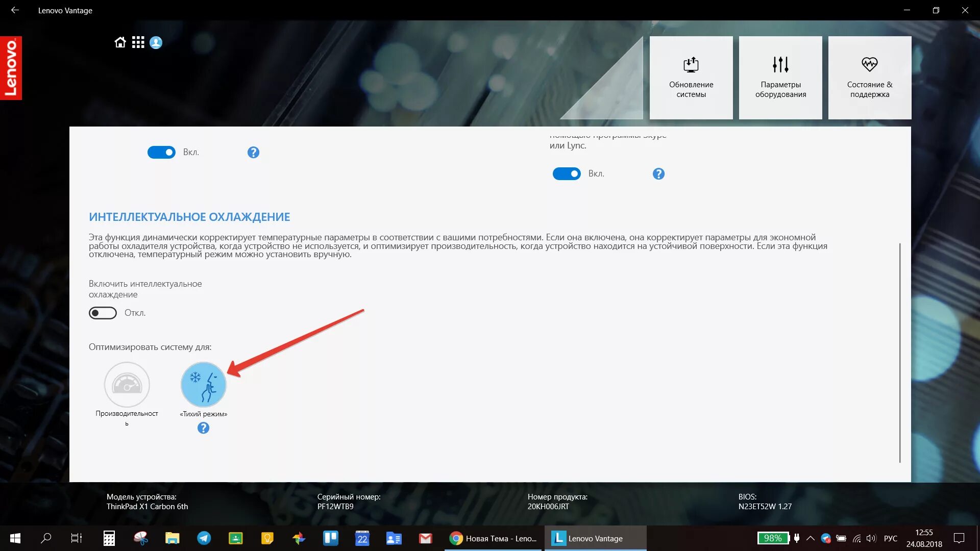The image size is (980, 551).
Task: Click the 98% battery indicator
Action: (x=773, y=538)
